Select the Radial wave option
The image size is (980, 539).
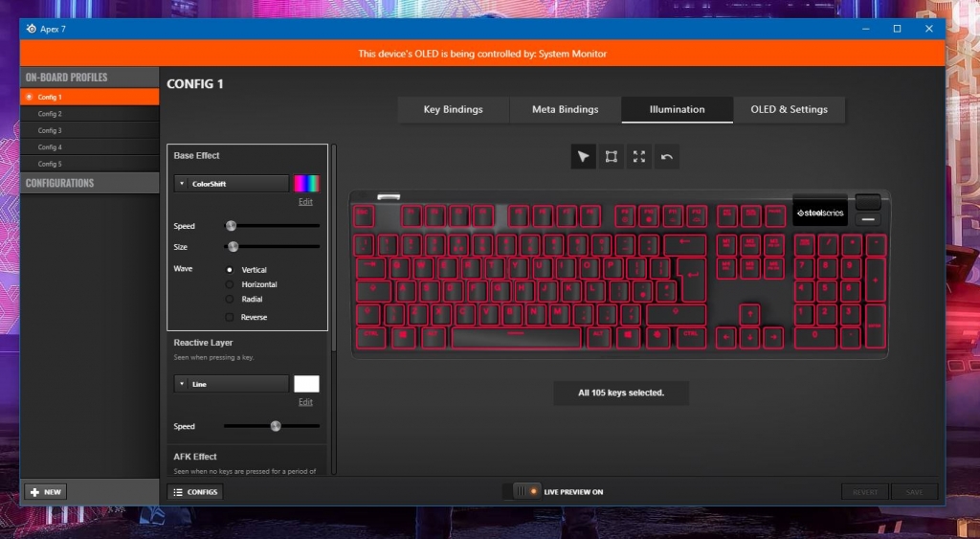tap(230, 299)
